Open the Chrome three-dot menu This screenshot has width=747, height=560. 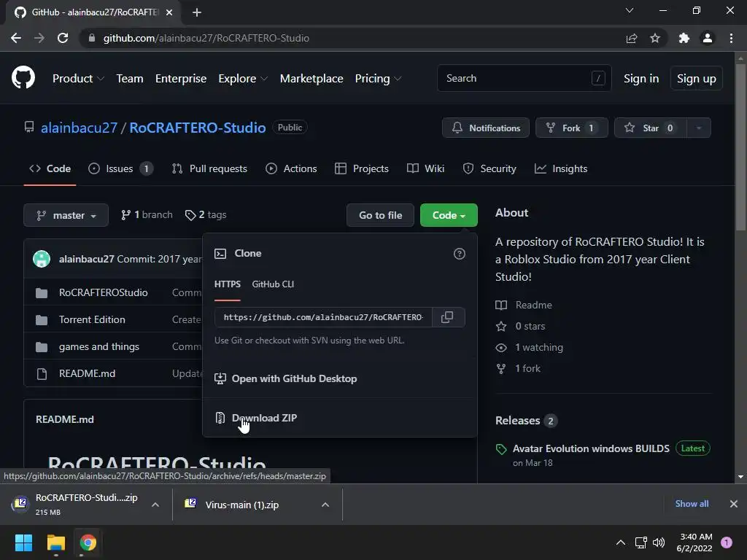tap(731, 38)
